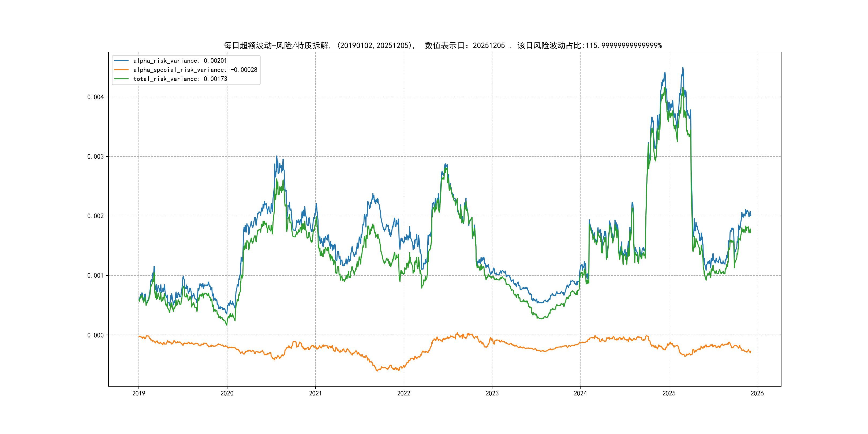Click the orange alpha_special_risk_variance legend line swatch

pos(121,70)
